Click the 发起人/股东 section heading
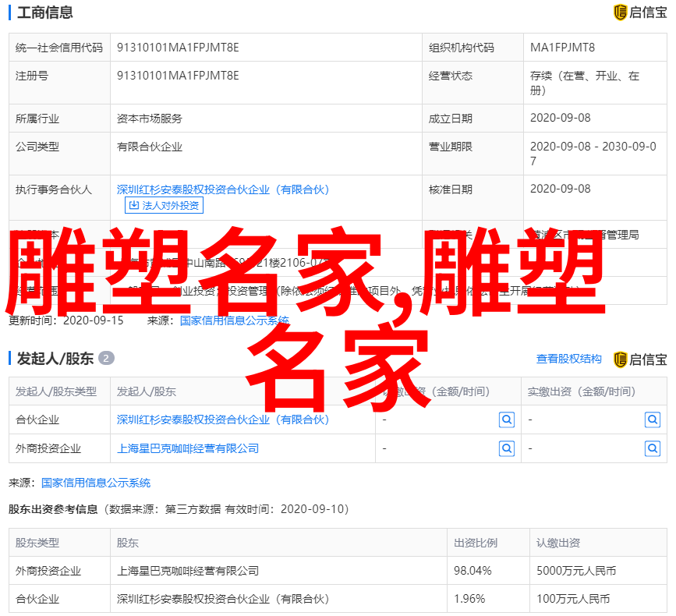676x616 pixels. pyautogui.click(x=55, y=359)
